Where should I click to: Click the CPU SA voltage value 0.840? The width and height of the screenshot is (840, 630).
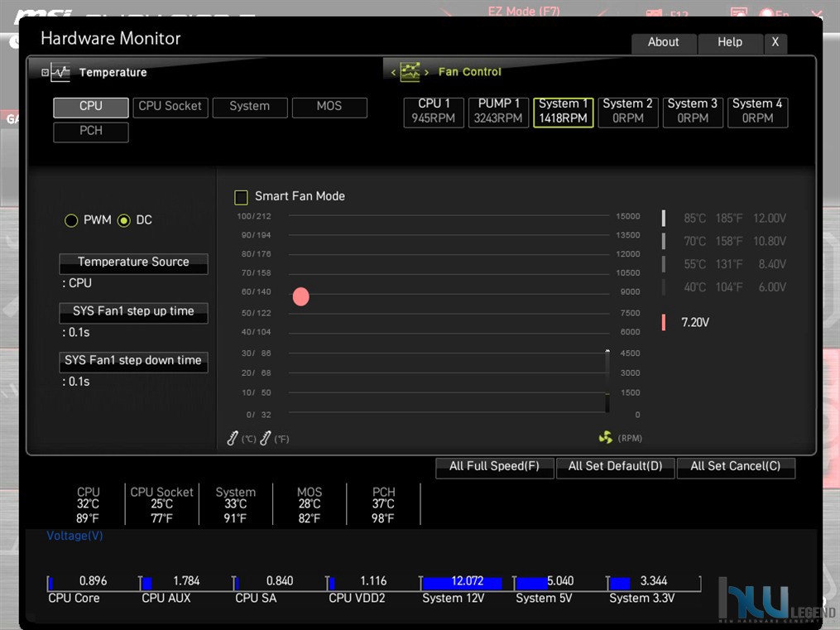(280, 580)
